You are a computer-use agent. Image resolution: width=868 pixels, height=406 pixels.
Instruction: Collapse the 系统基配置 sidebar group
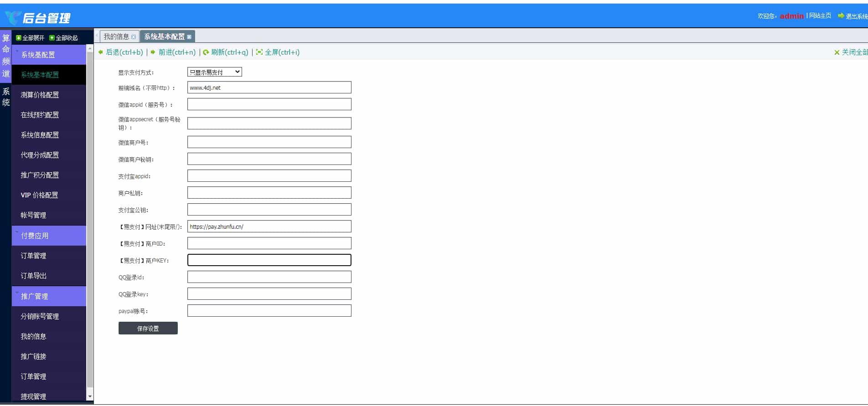[49, 55]
